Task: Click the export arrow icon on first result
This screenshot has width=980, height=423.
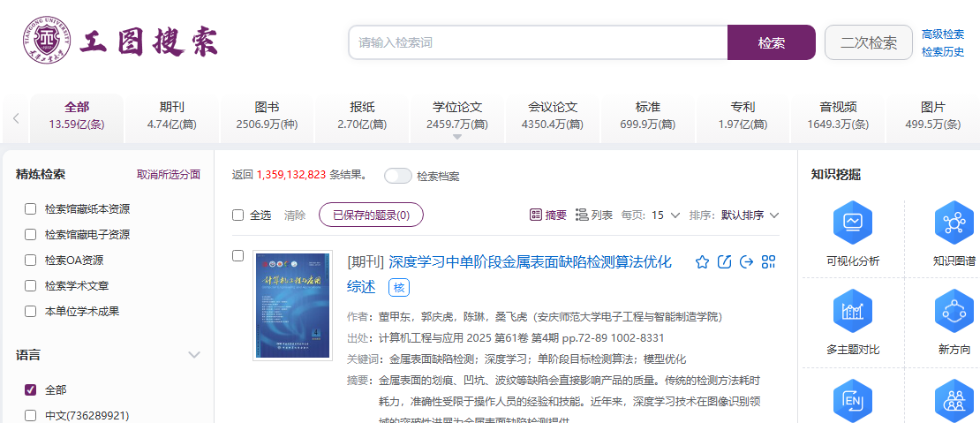Action: pos(746,262)
